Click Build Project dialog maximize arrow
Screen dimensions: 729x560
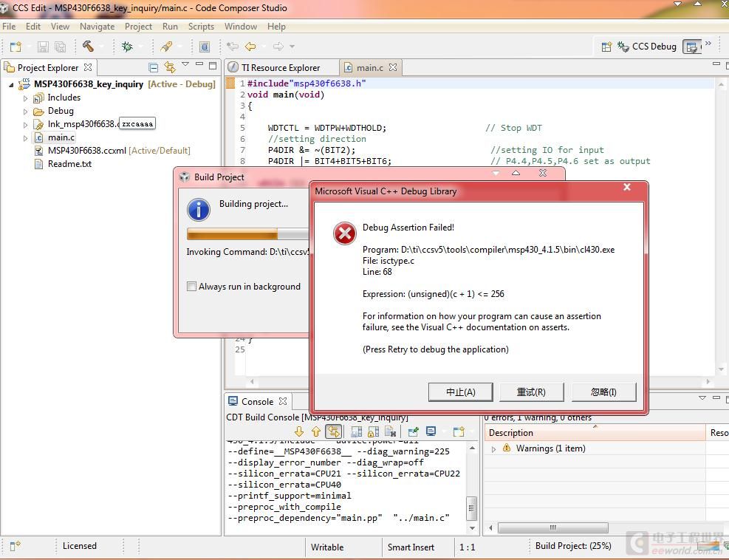516,173
